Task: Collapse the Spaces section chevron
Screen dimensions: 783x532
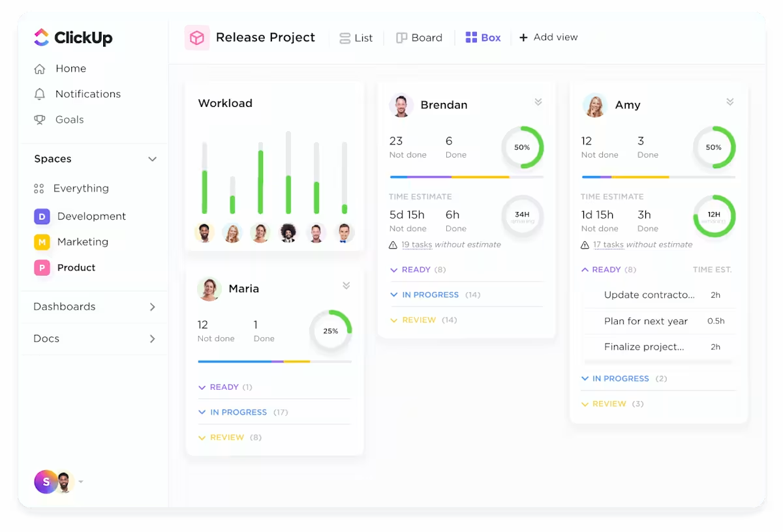Action: (152, 159)
